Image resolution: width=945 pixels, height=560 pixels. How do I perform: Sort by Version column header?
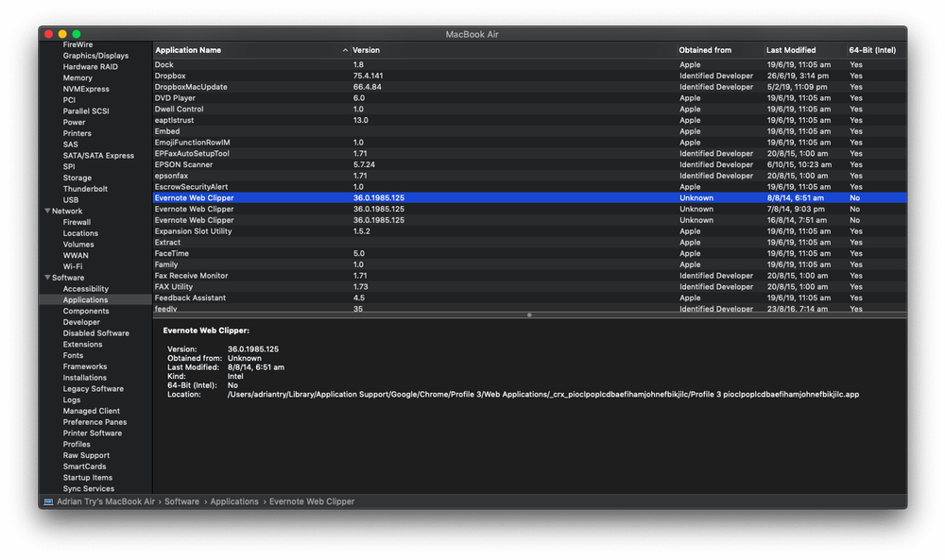(366, 51)
